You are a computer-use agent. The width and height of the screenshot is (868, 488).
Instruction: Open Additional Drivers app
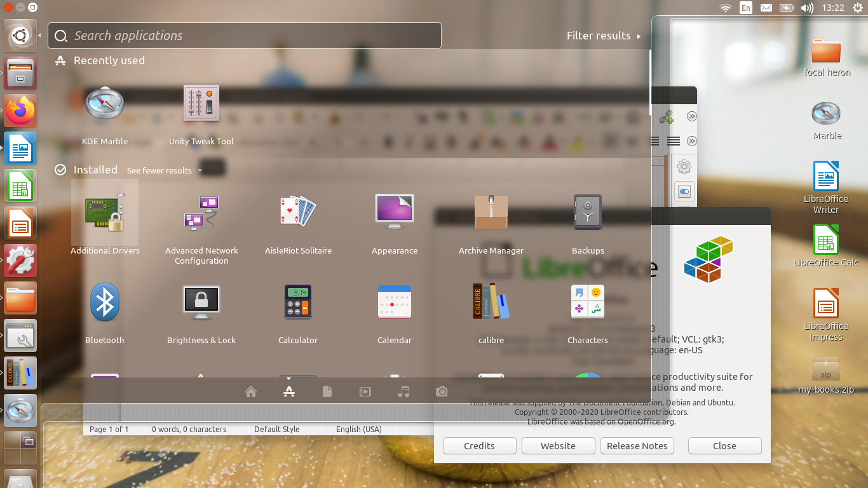coord(105,218)
